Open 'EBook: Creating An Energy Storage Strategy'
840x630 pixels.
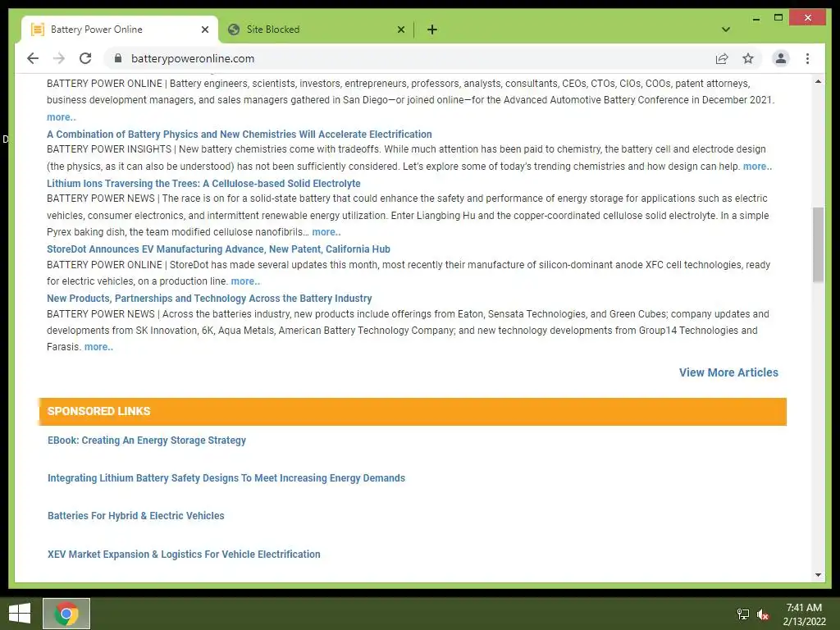point(147,441)
